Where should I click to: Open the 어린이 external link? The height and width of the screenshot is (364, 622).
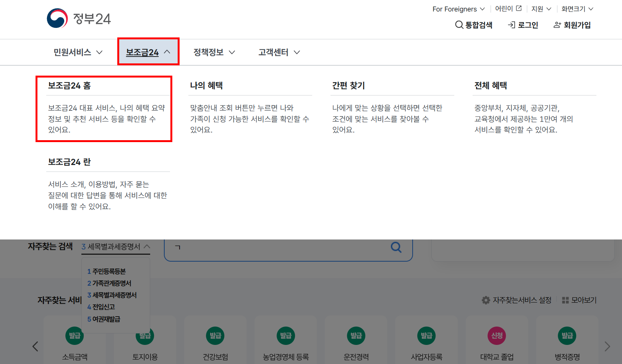[x=508, y=9]
